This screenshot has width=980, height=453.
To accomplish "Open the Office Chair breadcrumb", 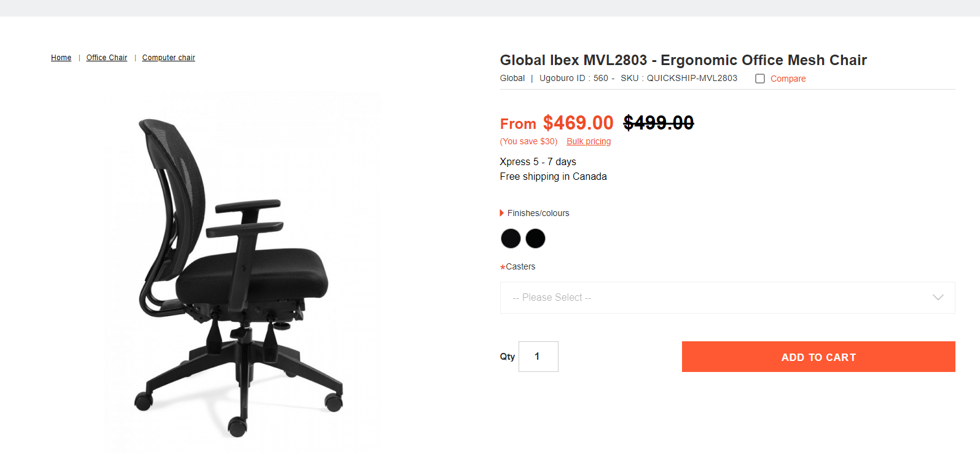I will [107, 58].
